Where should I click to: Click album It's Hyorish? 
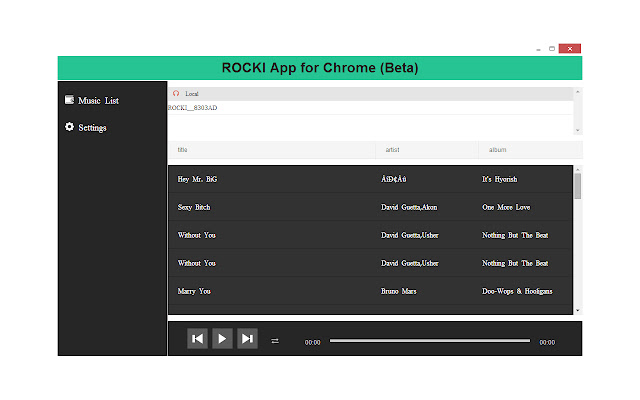coord(500,179)
